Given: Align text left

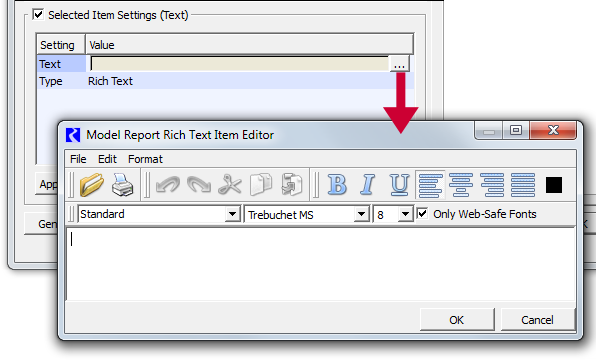Looking at the screenshot, I should click(430, 185).
